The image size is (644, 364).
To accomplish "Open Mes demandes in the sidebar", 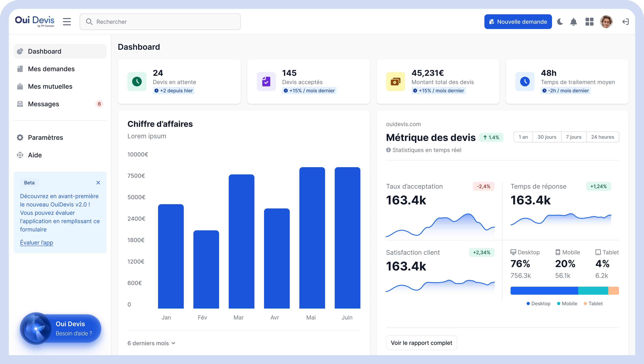I will pos(51,69).
